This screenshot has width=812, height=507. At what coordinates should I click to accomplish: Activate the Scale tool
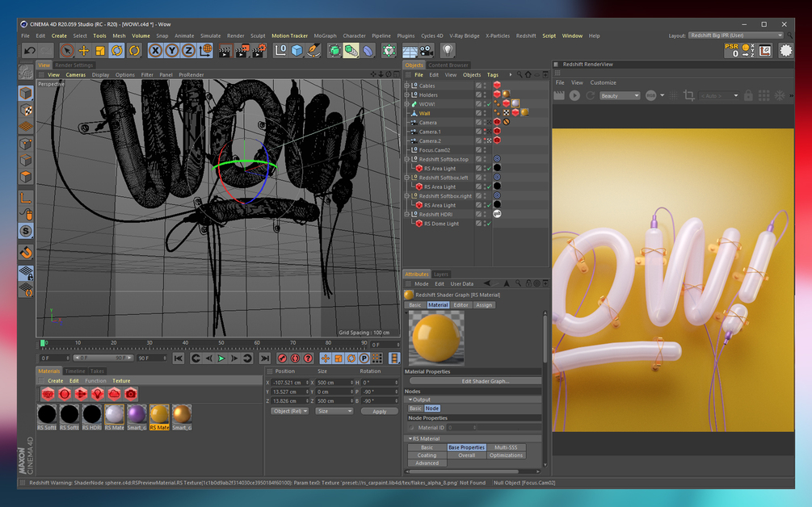point(100,51)
